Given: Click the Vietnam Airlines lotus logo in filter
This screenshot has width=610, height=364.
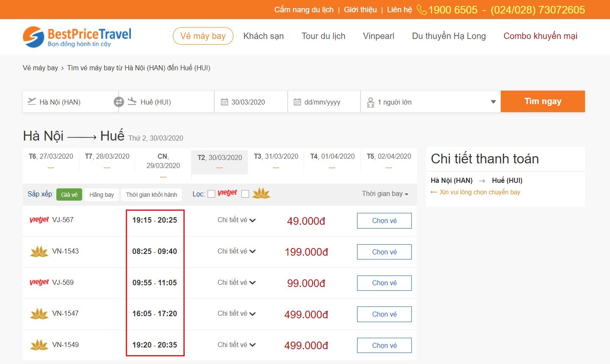Looking at the screenshot, I should 261,193.
